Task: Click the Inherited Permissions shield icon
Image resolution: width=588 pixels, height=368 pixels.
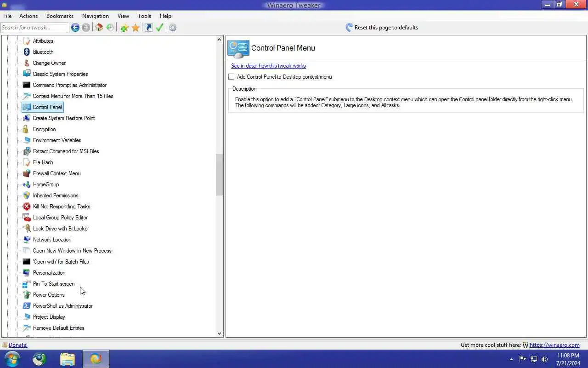Action: [27, 195]
